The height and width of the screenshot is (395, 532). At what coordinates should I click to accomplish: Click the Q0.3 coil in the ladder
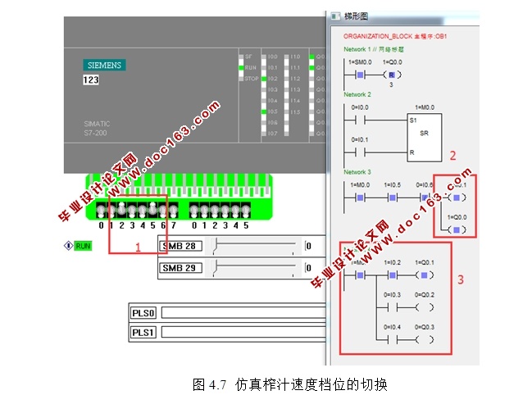[x=424, y=339]
